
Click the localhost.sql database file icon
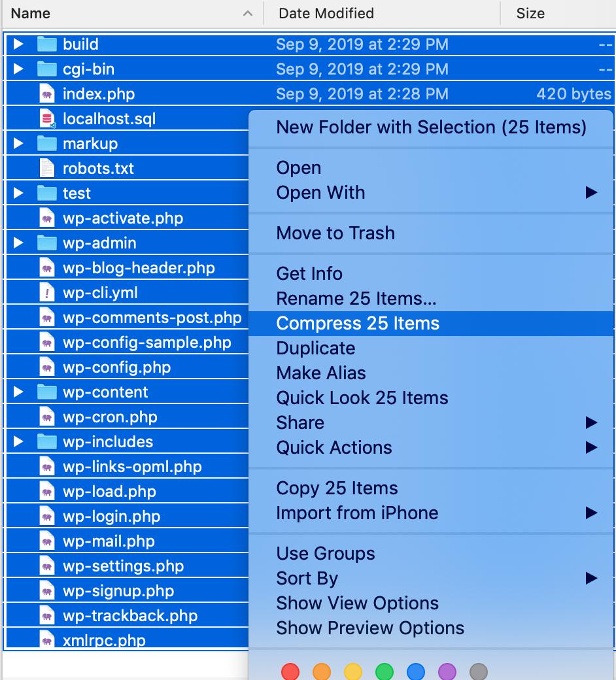(x=47, y=119)
